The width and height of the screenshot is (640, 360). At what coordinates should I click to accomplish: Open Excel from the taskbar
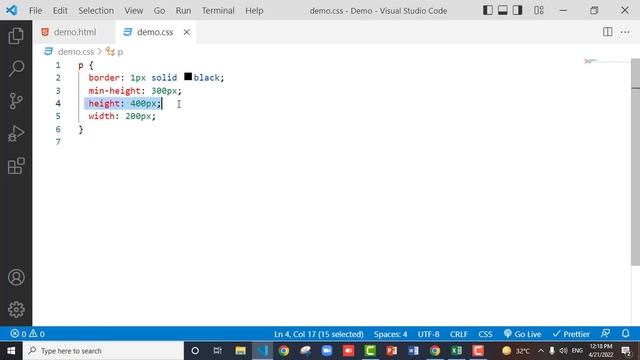coord(456,351)
